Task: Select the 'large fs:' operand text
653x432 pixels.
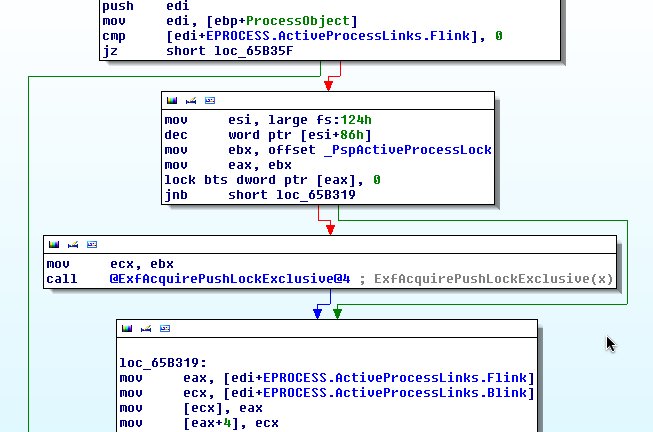Action: (304, 120)
